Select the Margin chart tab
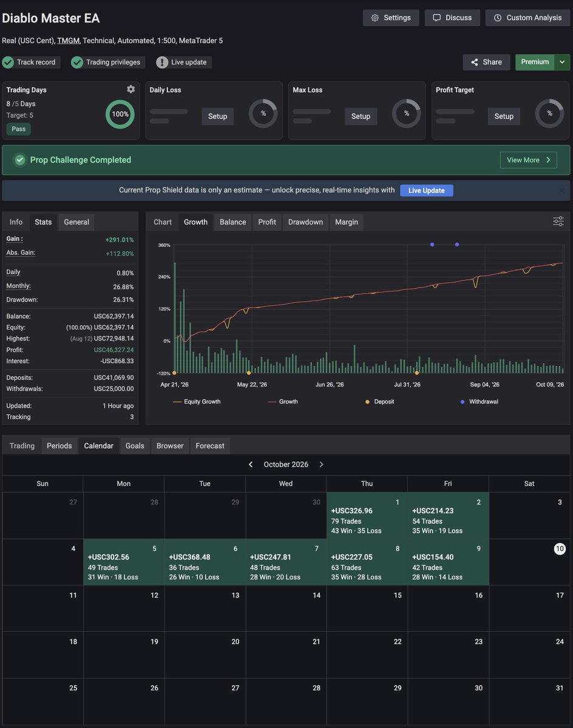The height and width of the screenshot is (728, 573). [x=347, y=222]
